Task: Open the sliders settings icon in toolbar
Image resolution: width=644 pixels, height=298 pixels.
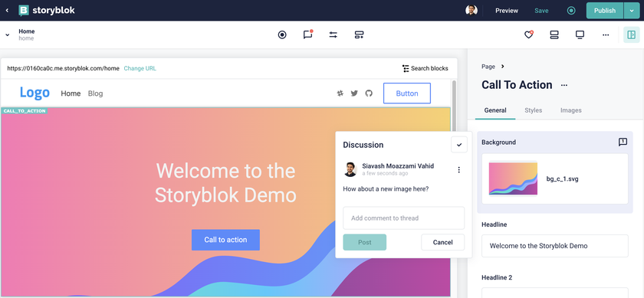Action: [333, 35]
